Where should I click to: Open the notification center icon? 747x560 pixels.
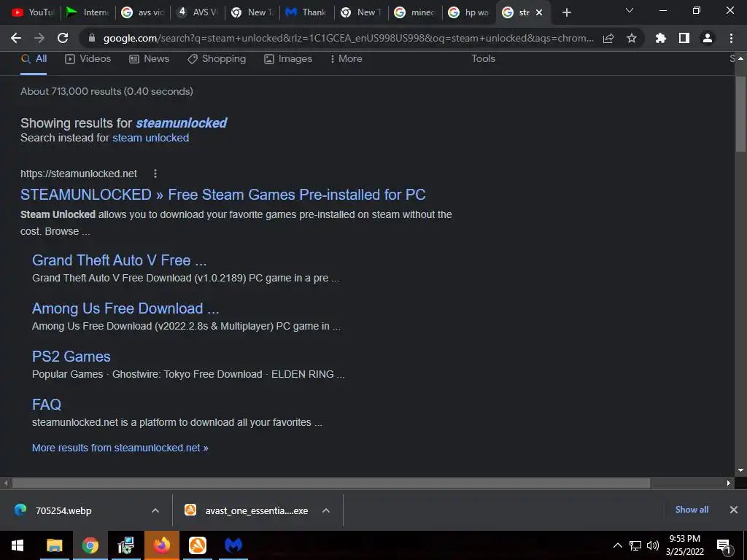[724, 546]
